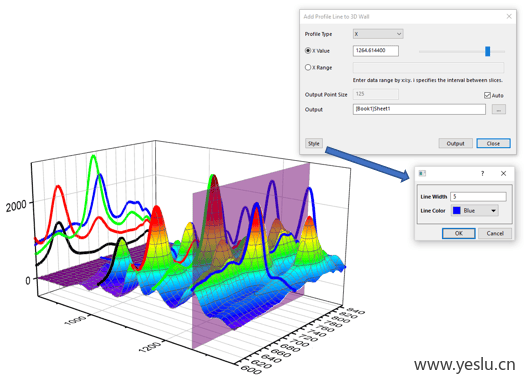Image resolution: width=527 pixels, height=384 pixels.
Task: Click the Output Point Size field
Action: coord(376,94)
